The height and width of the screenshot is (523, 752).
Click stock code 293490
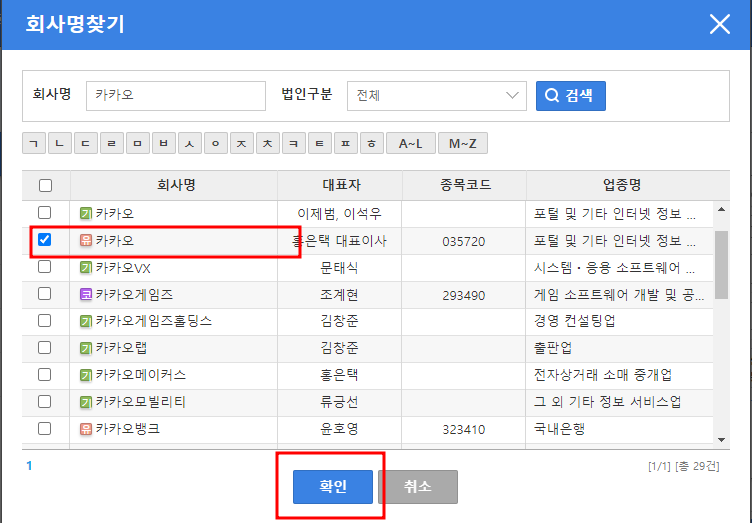tap(464, 295)
